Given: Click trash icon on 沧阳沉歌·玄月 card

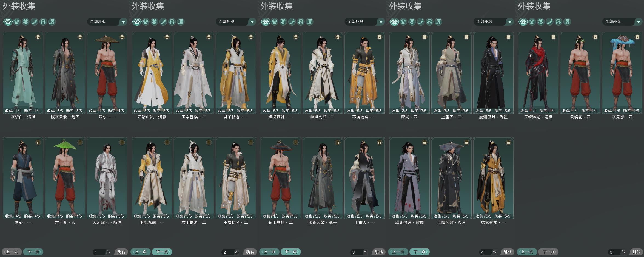Looking at the screenshot, I should pyautogui.click(x=466, y=142).
